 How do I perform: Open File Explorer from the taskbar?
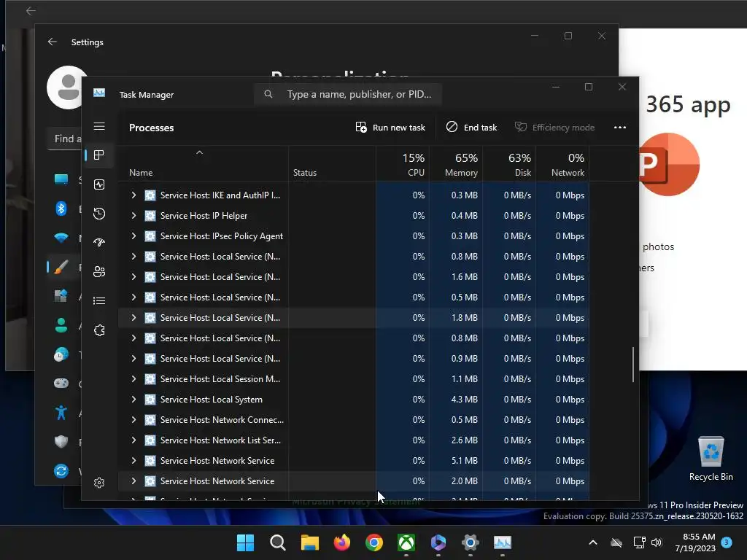coord(309,542)
